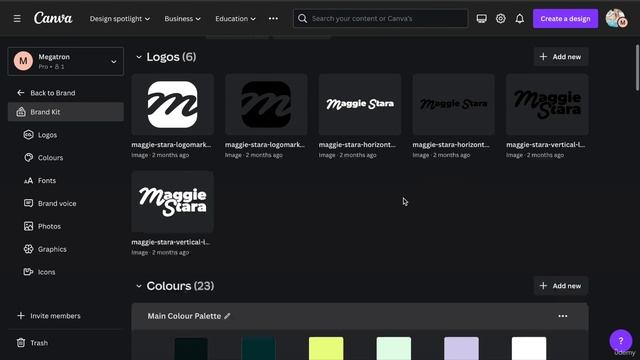Open black horizontal Maggie Stara logo thumbnail
Screen dimensions: 640x360
click(x=453, y=104)
